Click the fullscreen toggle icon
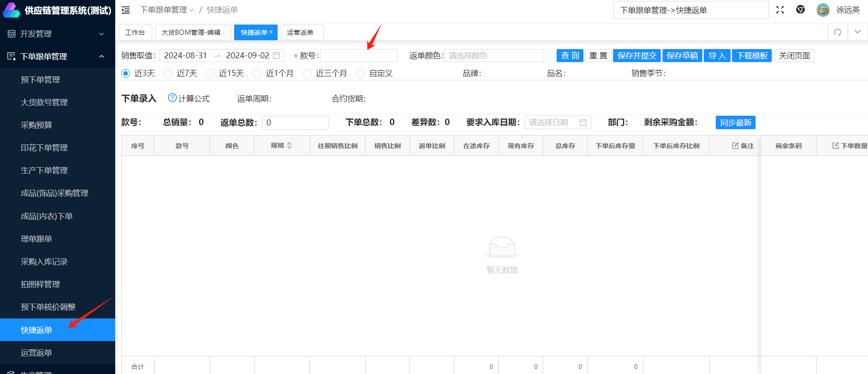The height and width of the screenshot is (374, 868). pyautogui.click(x=780, y=10)
